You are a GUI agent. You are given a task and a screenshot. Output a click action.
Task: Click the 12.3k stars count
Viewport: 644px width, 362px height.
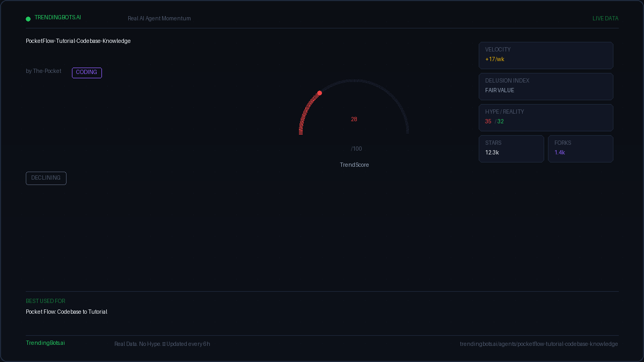(x=492, y=152)
